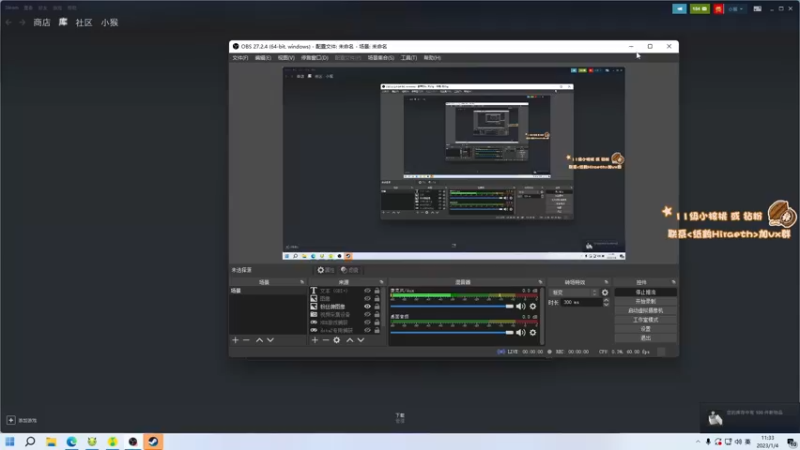Toggle lock on 粉丝牌图像 source

[x=377, y=307]
